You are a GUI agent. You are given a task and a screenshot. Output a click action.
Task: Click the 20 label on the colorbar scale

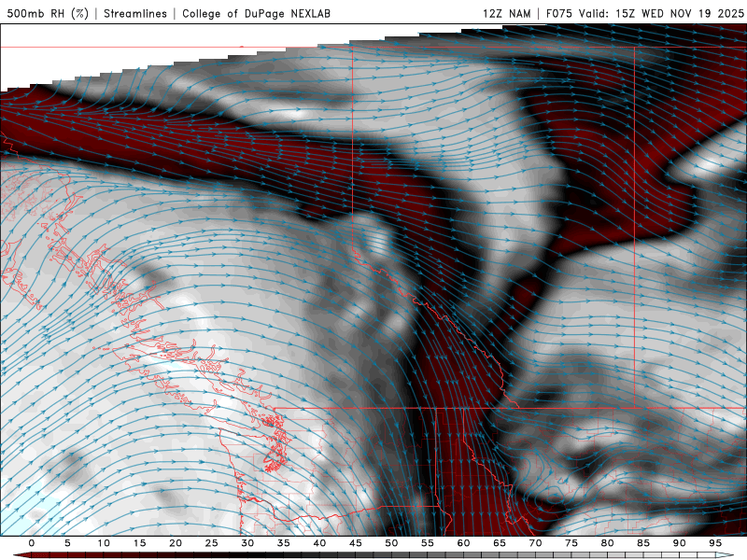coord(176,543)
